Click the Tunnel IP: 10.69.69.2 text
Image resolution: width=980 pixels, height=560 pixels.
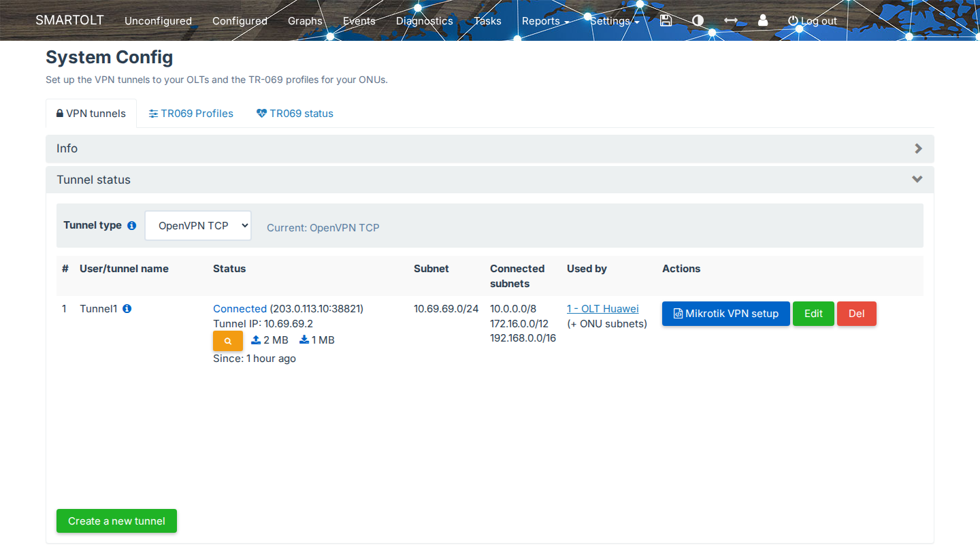(x=263, y=324)
